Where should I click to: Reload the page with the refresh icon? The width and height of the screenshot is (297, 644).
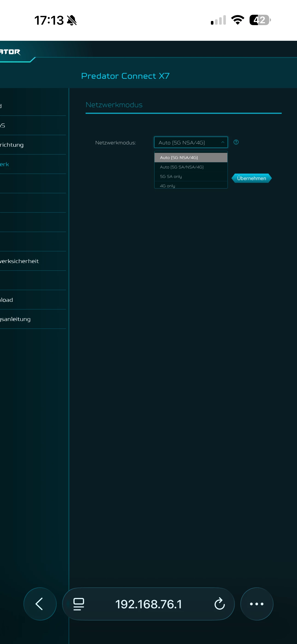point(219,604)
